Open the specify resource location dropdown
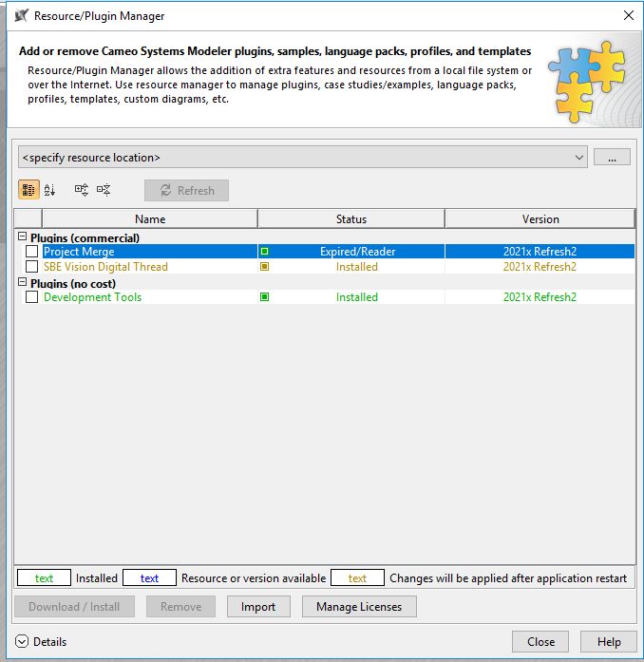Screen dimensions: 644x662 tap(303, 158)
